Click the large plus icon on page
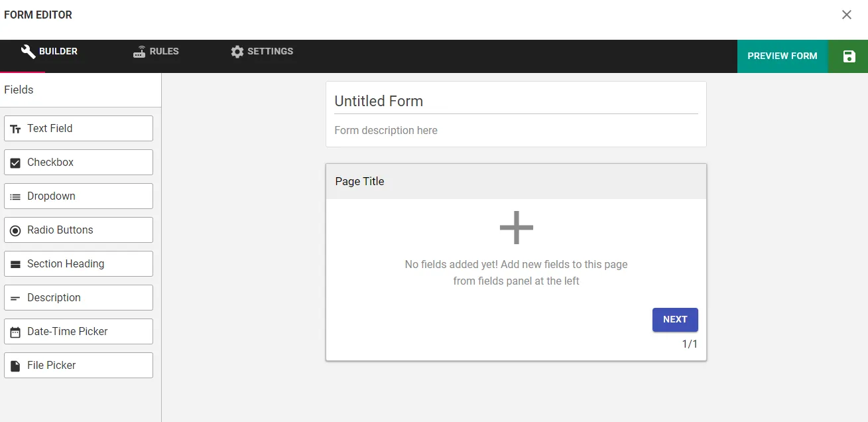868x422 pixels. click(x=516, y=228)
